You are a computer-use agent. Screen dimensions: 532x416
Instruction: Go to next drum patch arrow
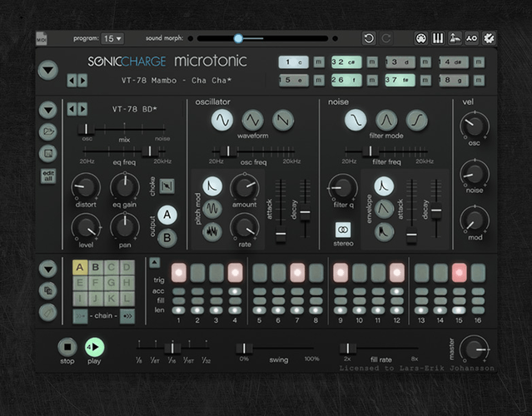point(82,109)
